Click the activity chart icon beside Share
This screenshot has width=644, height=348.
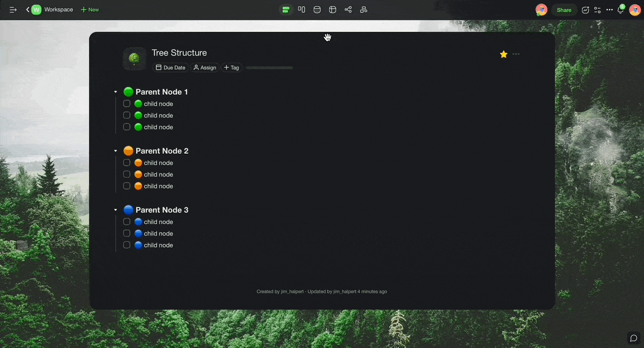(586, 10)
